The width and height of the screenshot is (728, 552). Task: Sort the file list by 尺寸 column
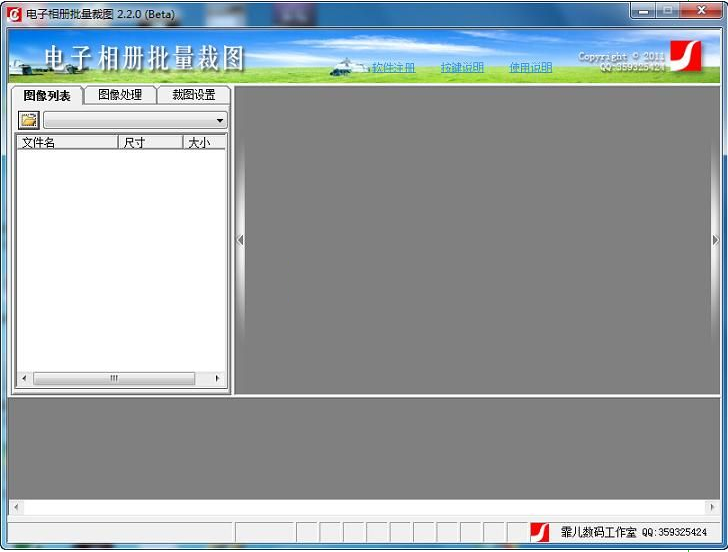pyautogui.click(x=150, y=143)
